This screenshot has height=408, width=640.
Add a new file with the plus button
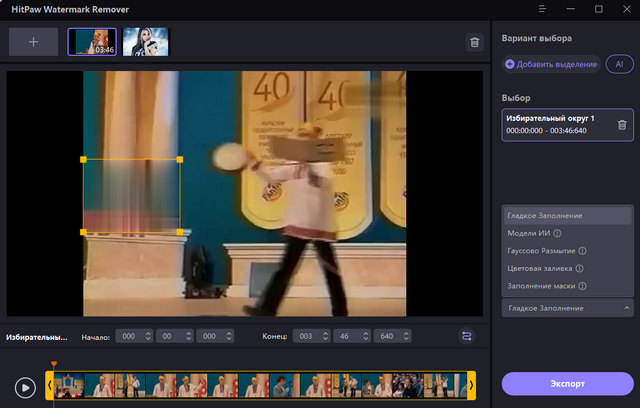33,42
